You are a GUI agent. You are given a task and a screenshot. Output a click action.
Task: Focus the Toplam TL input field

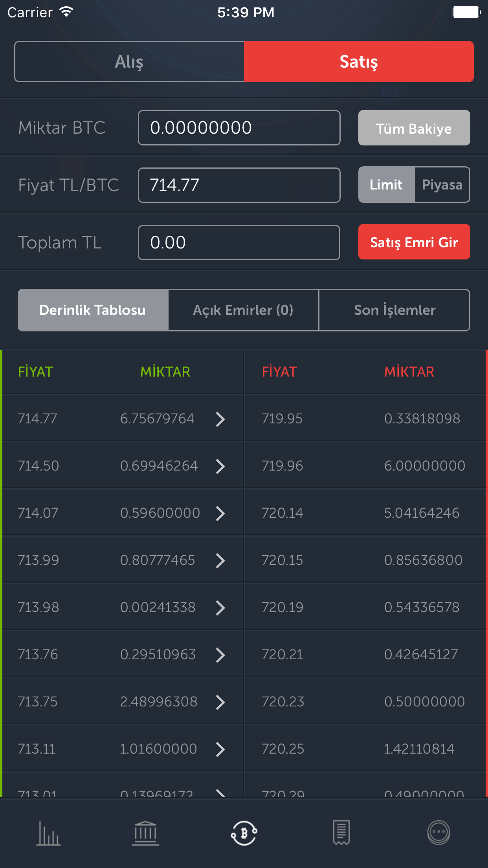click(x=239, y=243)
